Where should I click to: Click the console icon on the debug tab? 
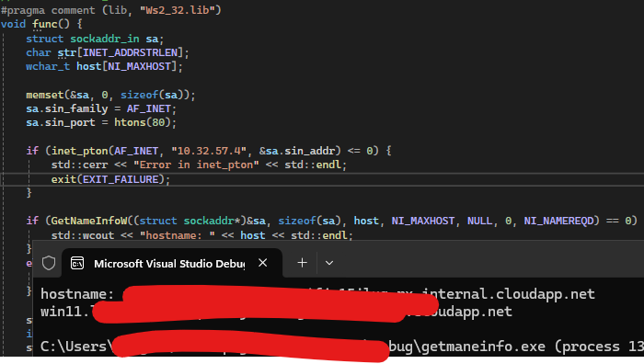point(77,263)
